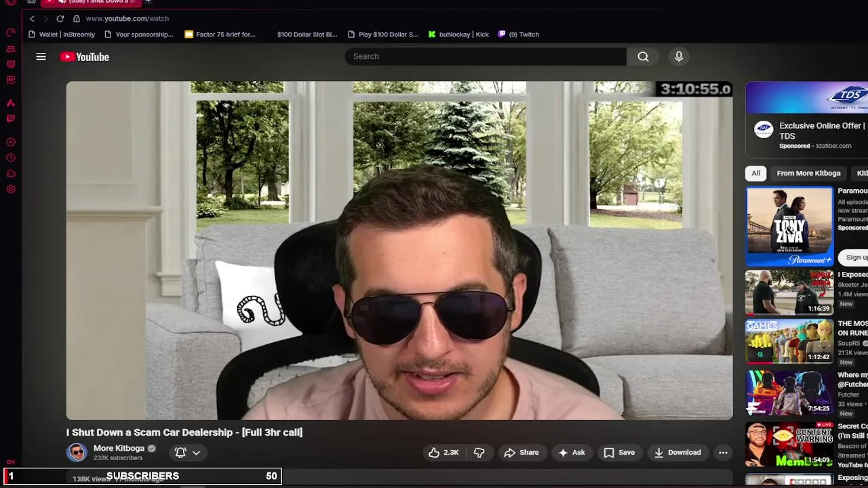Open the Content Warning live stream thumbnail
868x488 pixels.
[789, 444]
